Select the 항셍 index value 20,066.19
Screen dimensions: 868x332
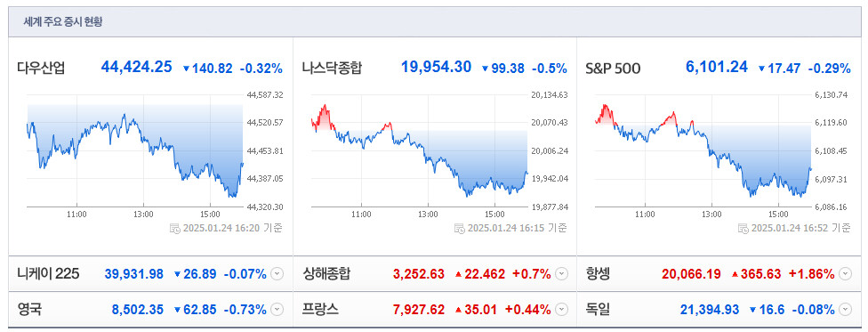(691, 274)
